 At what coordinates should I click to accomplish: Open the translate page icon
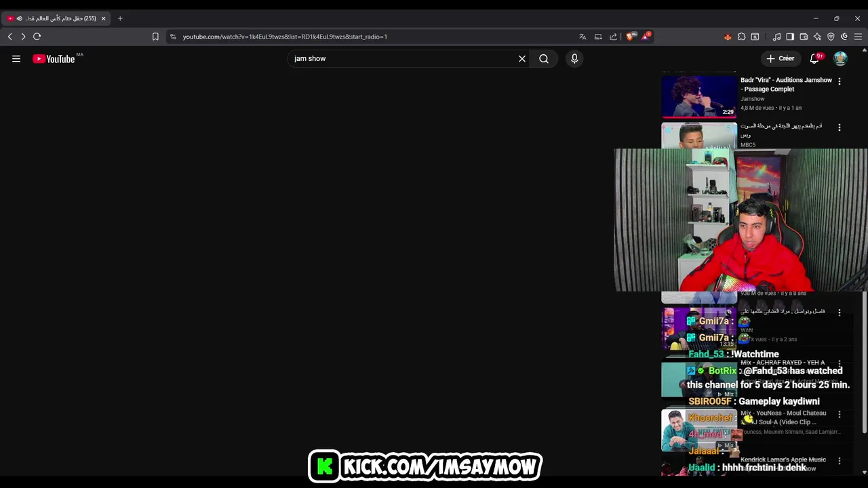583,37
